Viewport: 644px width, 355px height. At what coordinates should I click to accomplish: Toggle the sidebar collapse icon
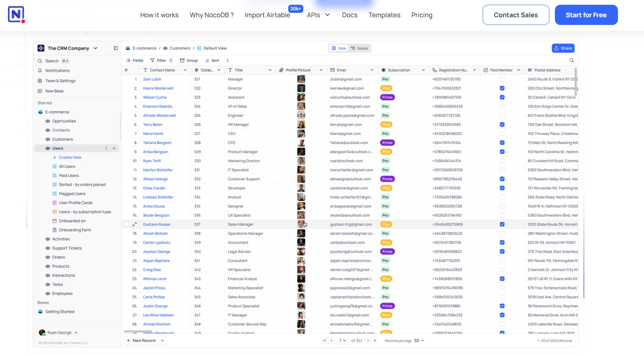click(x=116, y=48)
